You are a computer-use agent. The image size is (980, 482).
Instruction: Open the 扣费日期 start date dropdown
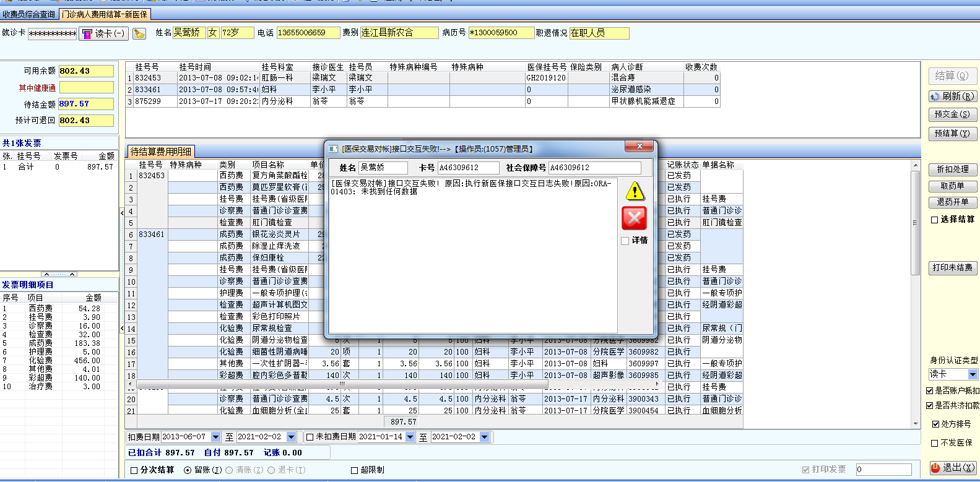coord(215,437)
